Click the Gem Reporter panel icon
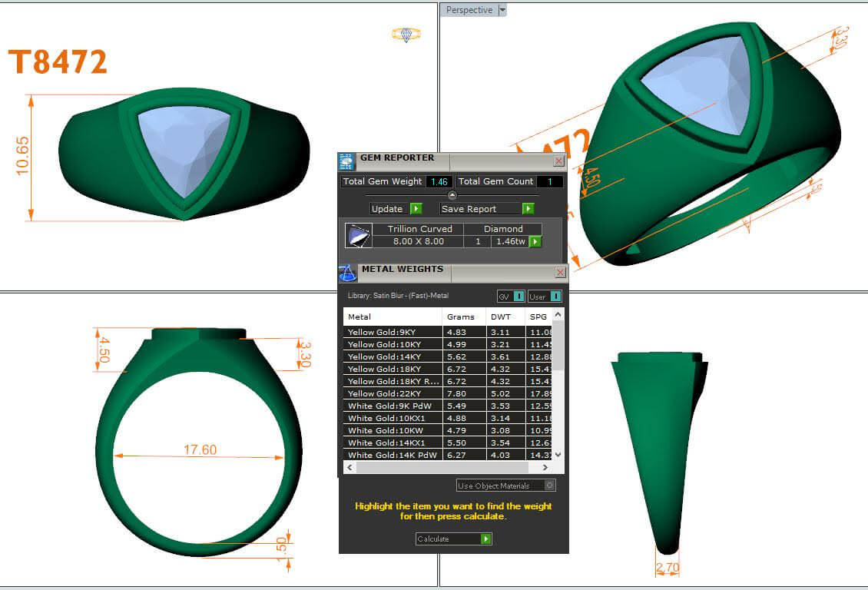Image resolution: width=868 pixels, height=590 pixels. click(346, 161)
